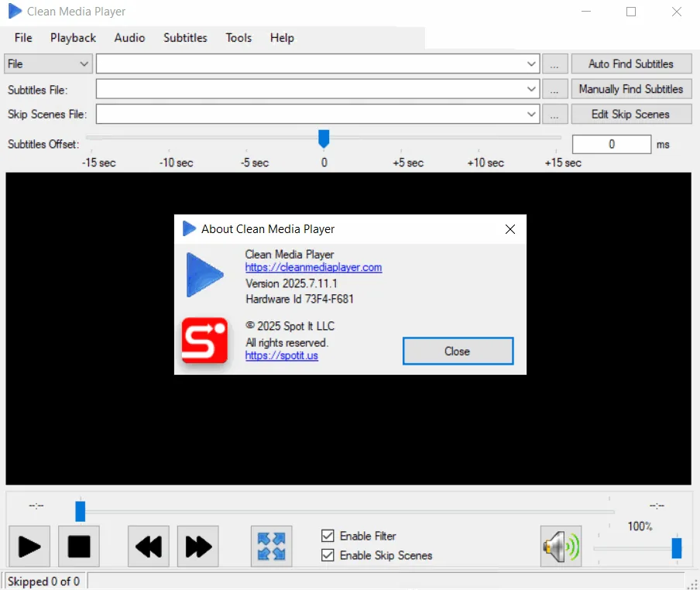Open the Tools menu
Screen dimensions: 700x590
[x=238, y=38]
